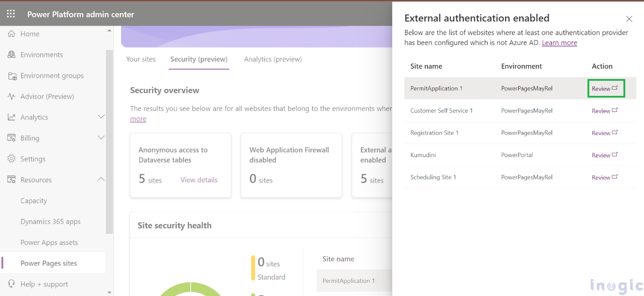This screenshot has height=296, width=644.
Task: Click PermitApplication 1 in Site security health
Action: click(349, 281)
